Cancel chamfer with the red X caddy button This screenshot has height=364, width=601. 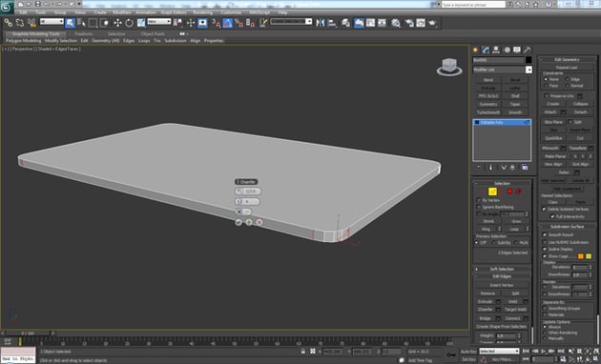click(x=259, y=222)
